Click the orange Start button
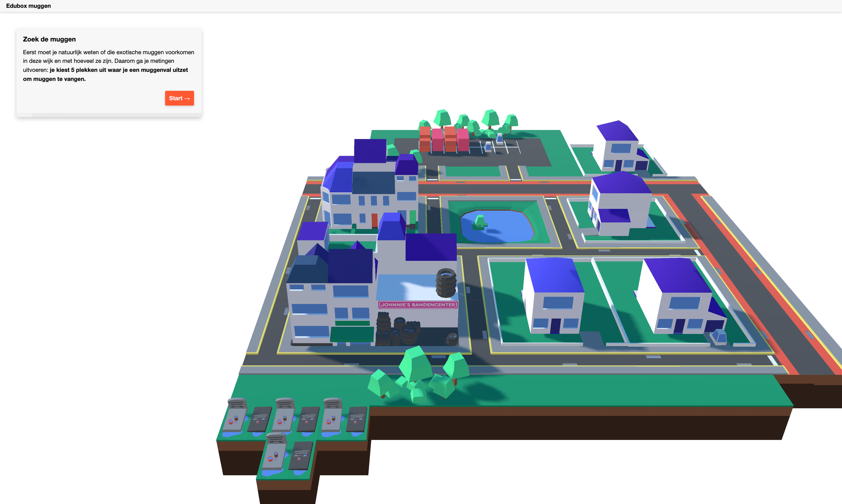This screenshot has height=504, width=842. click(x=179, y=98)
